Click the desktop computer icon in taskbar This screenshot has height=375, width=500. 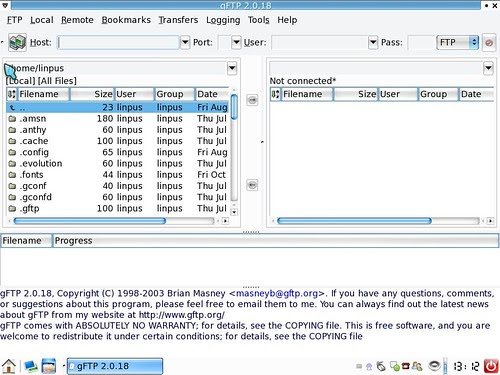tap(31, 366)
